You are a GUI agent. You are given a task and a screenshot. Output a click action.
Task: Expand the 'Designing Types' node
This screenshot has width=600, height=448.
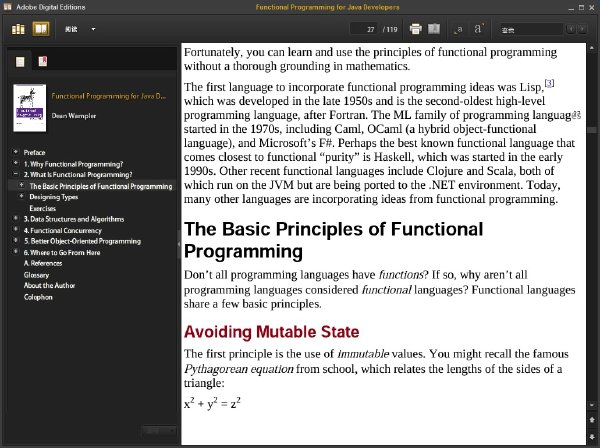pos(21,196)
